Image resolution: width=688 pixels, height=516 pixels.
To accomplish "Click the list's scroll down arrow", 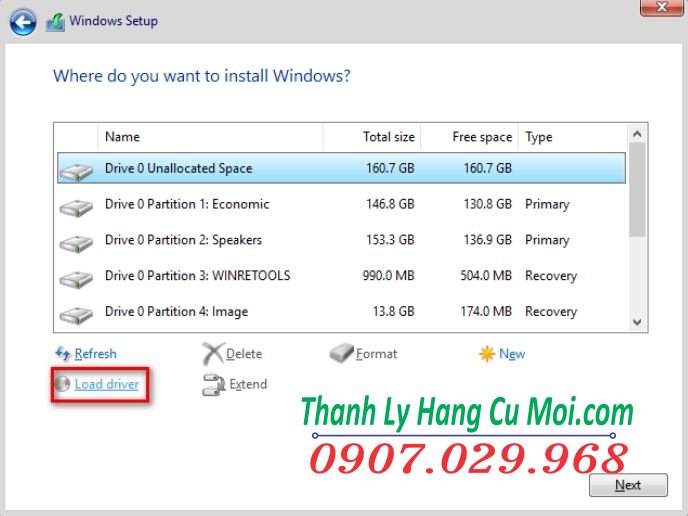I will coord(638,322).
